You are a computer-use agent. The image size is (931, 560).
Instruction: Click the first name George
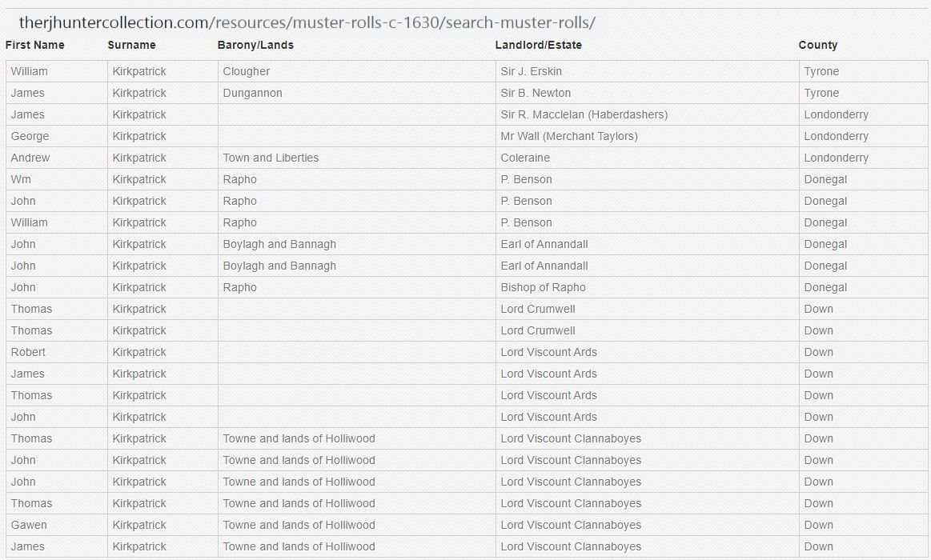pyautogui.click(x=30, y=136)
